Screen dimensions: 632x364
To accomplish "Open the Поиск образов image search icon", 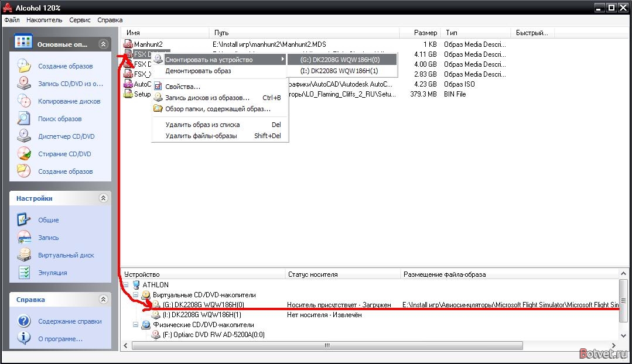I will 24,118.
